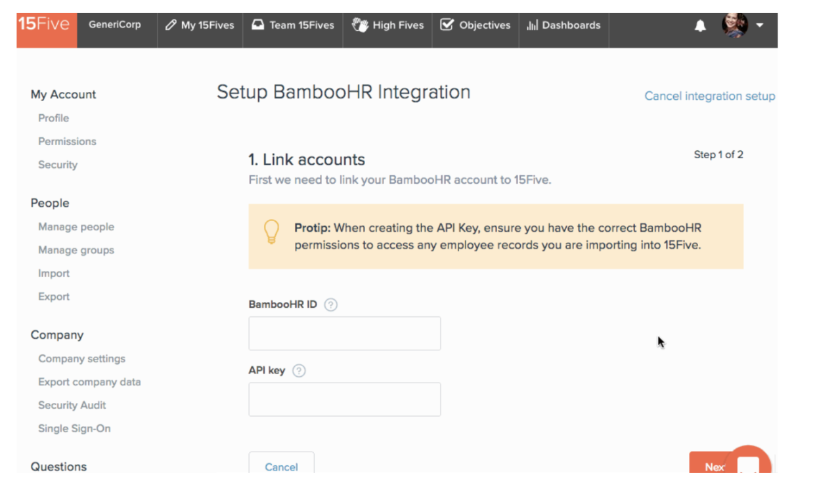Viewport: 817px width, 504px height.
Task: Click Cancel integration setup
Action: click(709, 96)
